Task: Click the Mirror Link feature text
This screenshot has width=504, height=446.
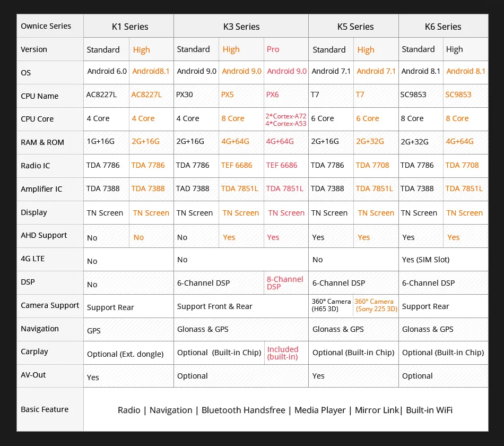Action: tap(377, 410)
